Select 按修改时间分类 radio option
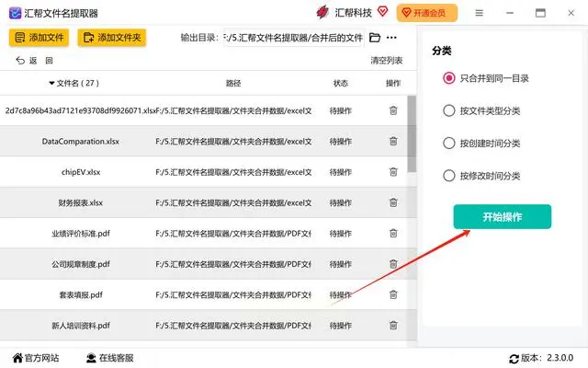This screenshot has width=588, height=368. 449,176
